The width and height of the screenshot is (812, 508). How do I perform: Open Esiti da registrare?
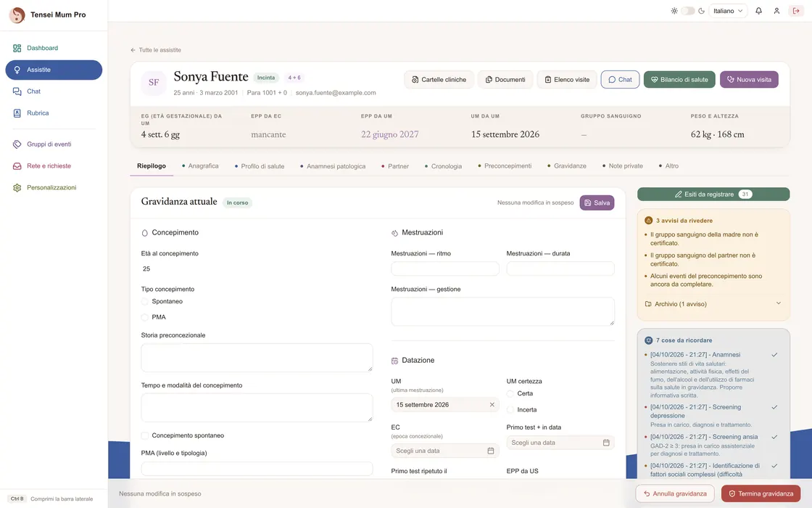713,194
